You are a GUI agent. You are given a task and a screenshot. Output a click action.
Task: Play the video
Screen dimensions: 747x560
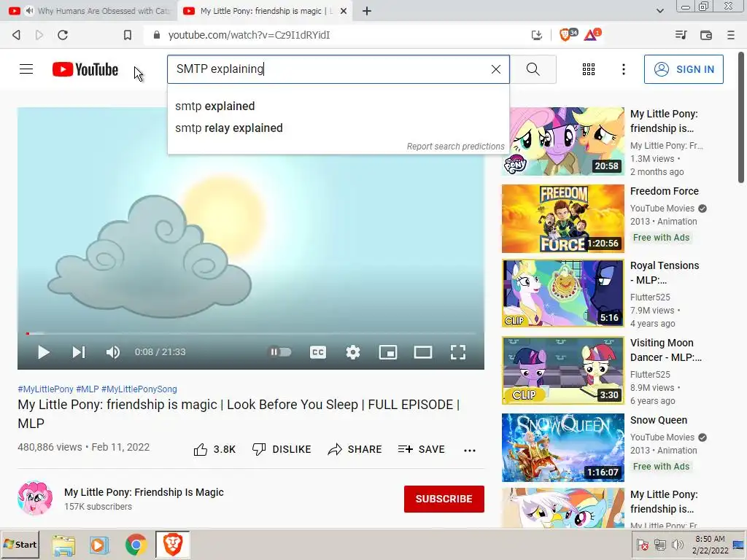[x=43, y=352]
